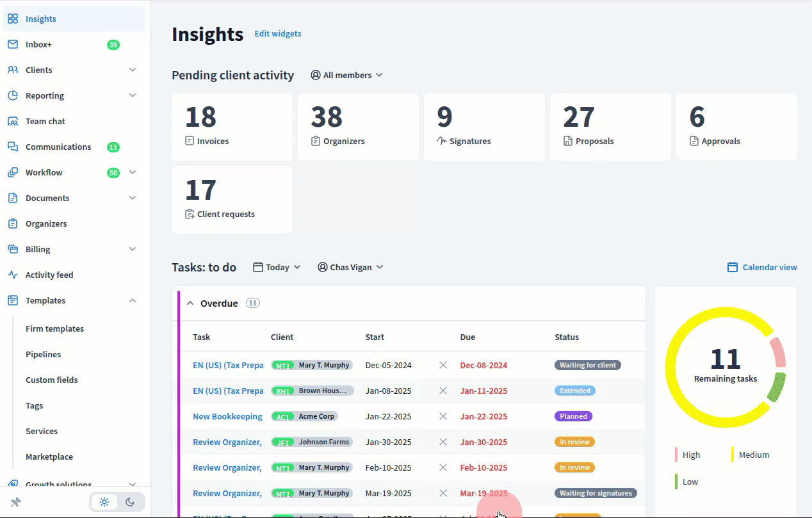
Task: Open the New Bookkeeping task link
Action: coord(227,416)
